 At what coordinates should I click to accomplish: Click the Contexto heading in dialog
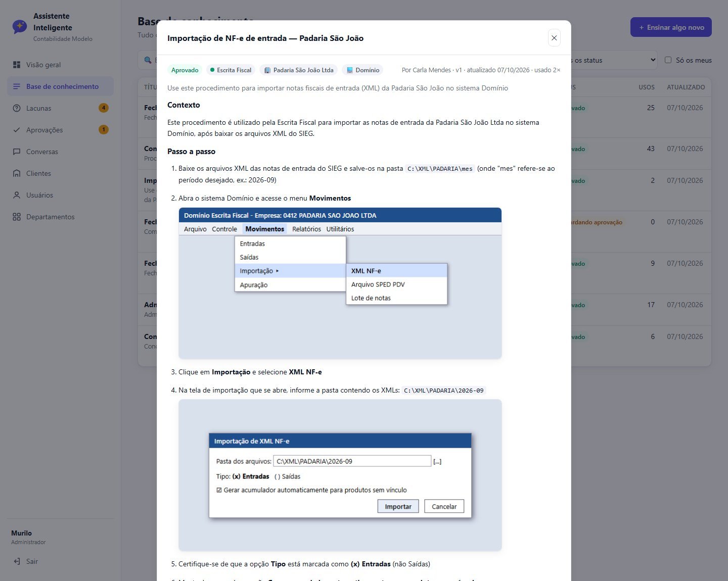(184, 105)
